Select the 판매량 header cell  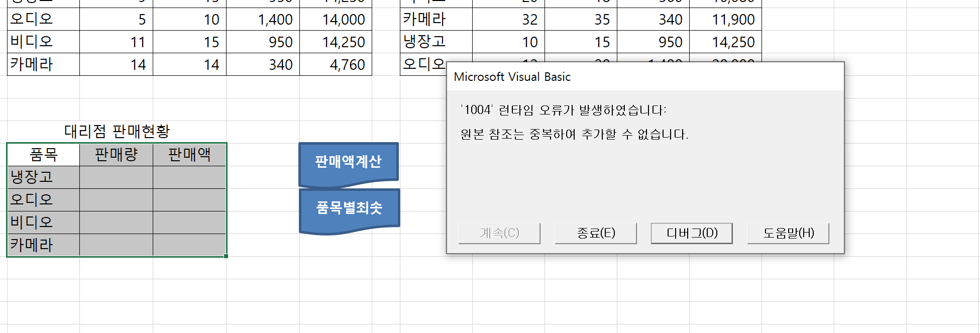pos(116,155)
